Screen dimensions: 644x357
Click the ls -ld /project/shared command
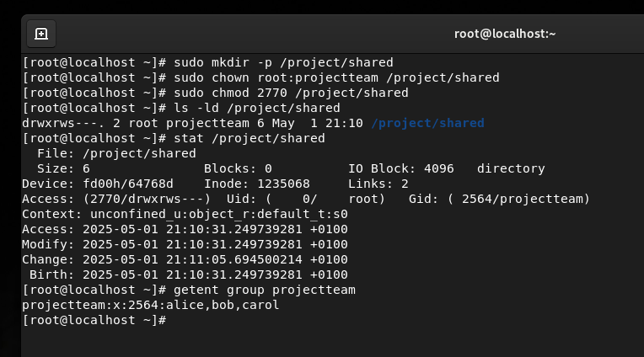pos(257,108)
